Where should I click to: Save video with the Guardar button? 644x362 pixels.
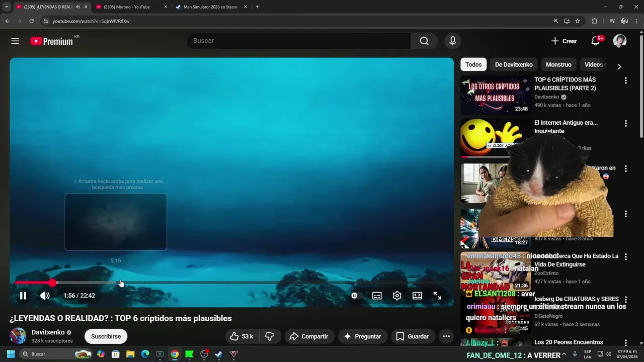point(413,336)
